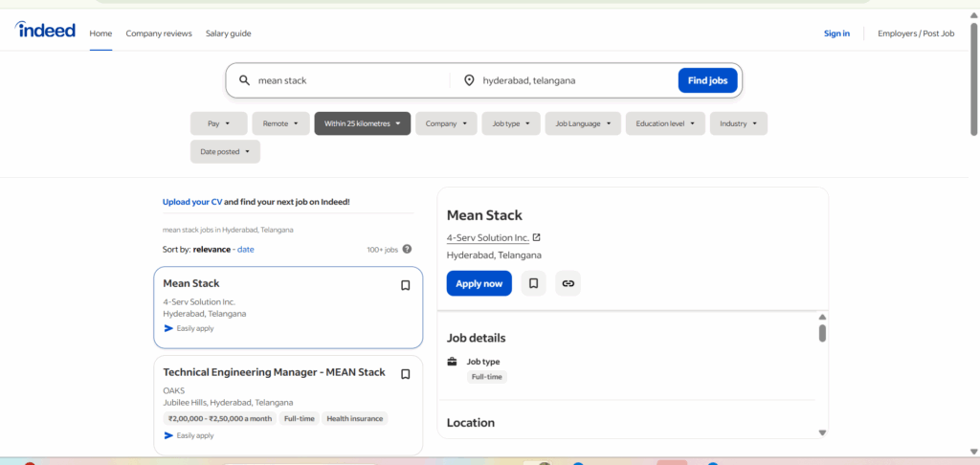
Task: Bookmark the Mean Stack job card
Action: click(x=405, y=286)
